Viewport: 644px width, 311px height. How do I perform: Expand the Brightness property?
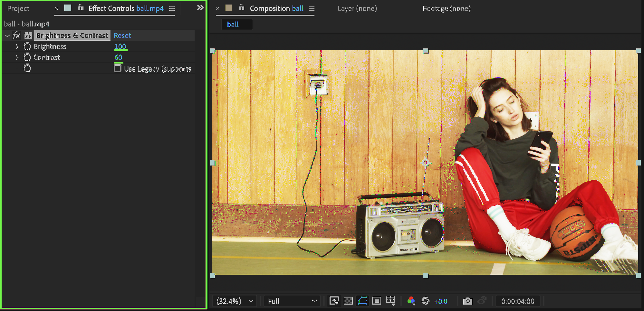click(x=17, y=46)
